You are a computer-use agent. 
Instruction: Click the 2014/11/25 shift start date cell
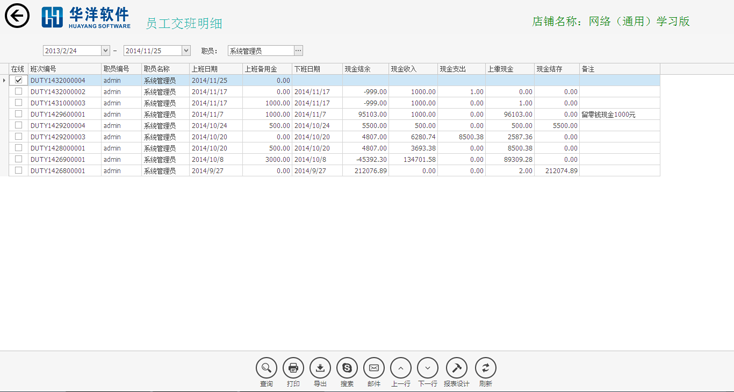point(216,81)
